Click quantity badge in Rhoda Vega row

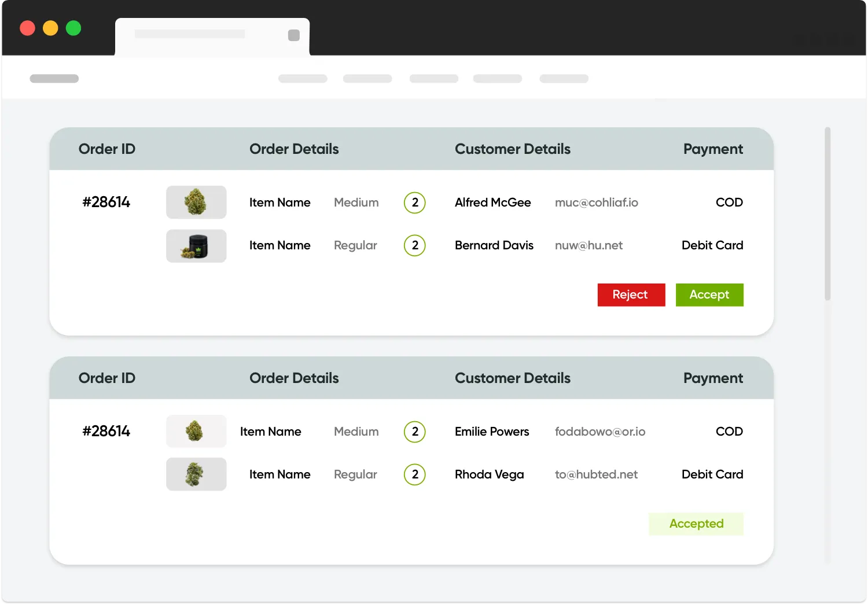click(415, 474)
